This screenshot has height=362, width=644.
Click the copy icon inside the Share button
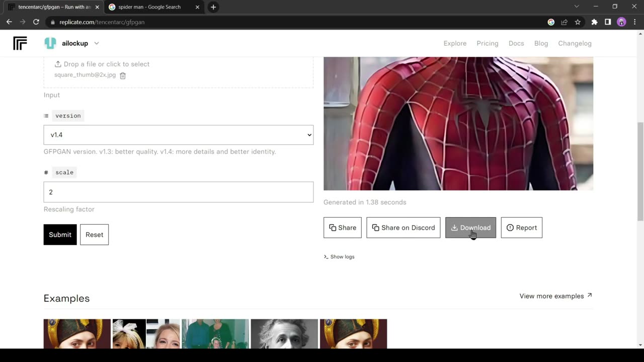(333, 228)
